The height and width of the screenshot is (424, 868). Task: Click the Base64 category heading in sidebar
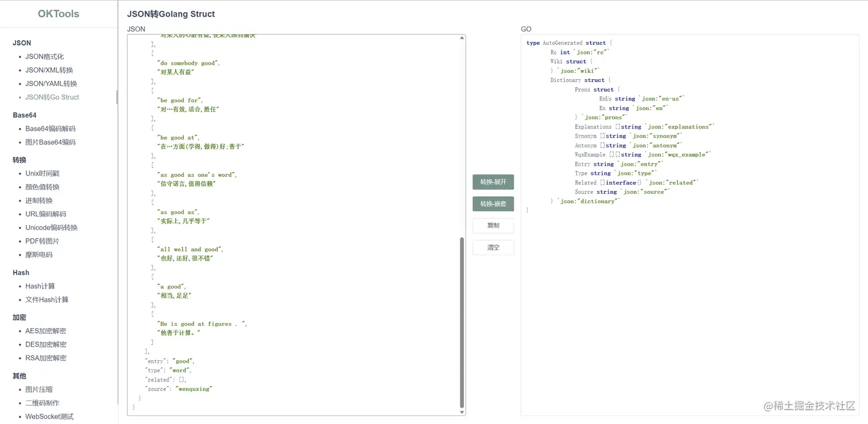coord(25,115)
